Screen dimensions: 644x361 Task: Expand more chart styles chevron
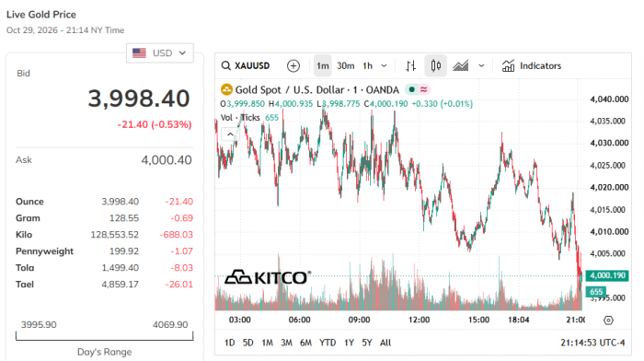click(481, 65)
